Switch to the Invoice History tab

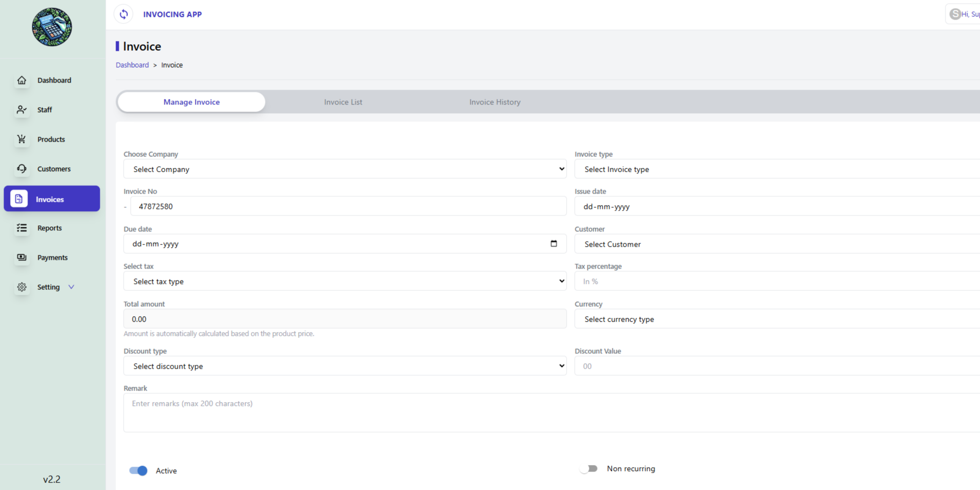tap(495, 102)
